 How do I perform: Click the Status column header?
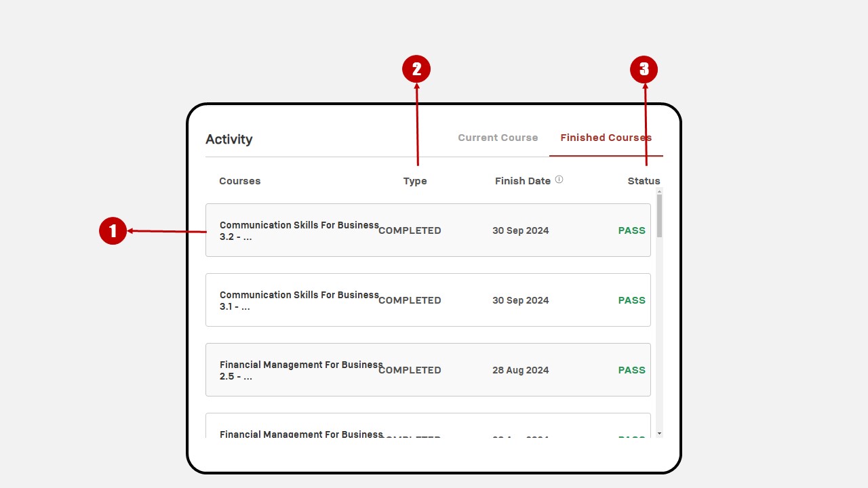pyautogui.click(x=644, y=181)
